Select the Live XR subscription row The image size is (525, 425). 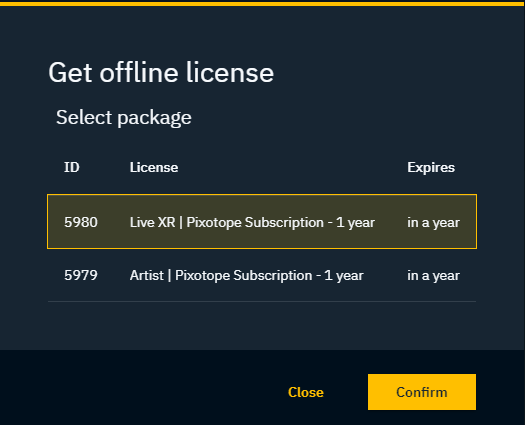click(x=262, y=221)
